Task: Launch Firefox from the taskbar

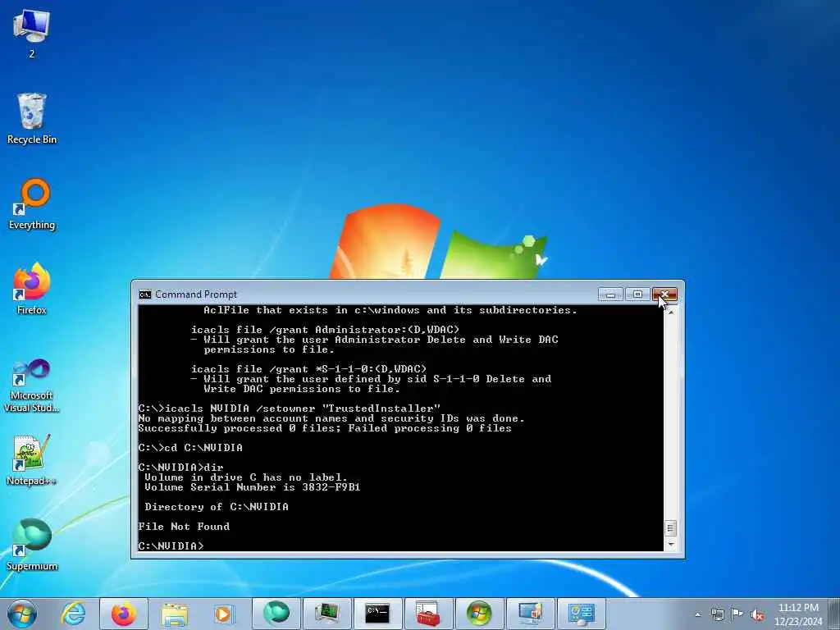Action: coord(124,614)
